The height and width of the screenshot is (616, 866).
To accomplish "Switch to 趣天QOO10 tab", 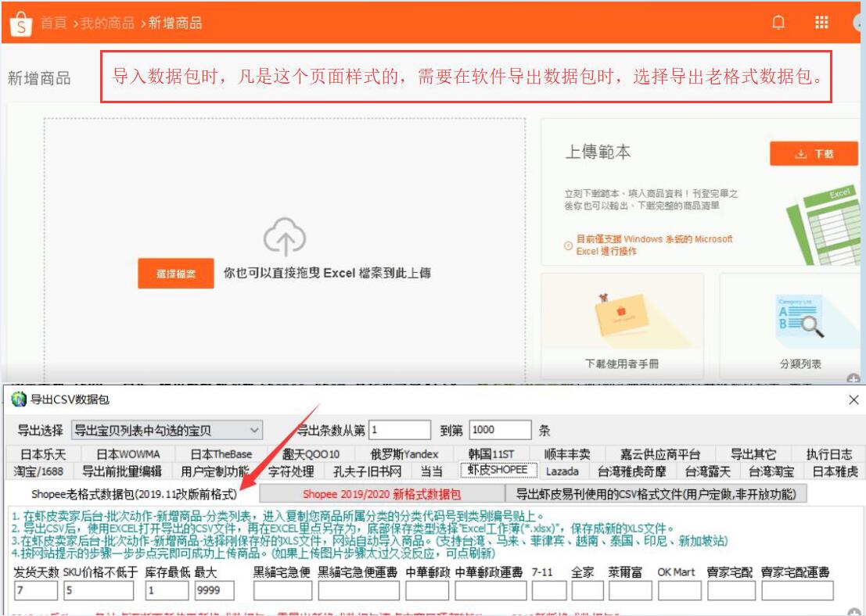I will [x=311, y=454].
